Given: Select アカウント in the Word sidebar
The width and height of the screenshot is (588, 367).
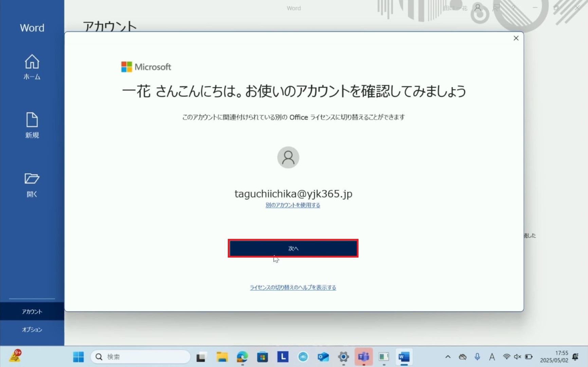Looking at the screenshot, I should tap(32, 311).
